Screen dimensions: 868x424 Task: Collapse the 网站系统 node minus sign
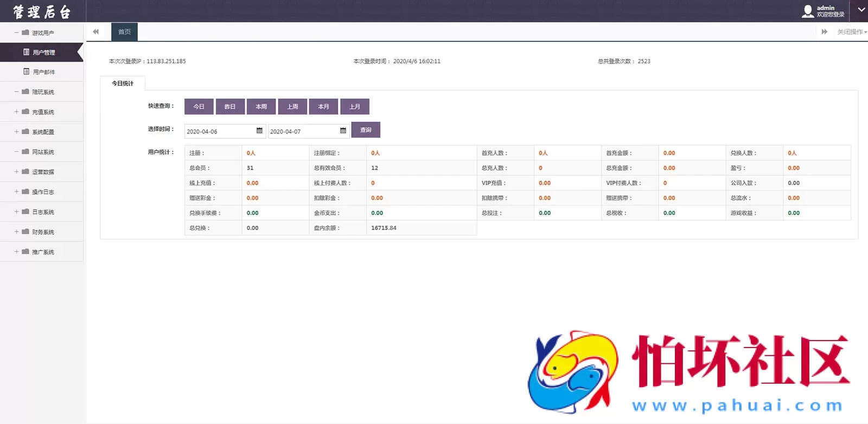pyautogui.click(x=16, y=152)
